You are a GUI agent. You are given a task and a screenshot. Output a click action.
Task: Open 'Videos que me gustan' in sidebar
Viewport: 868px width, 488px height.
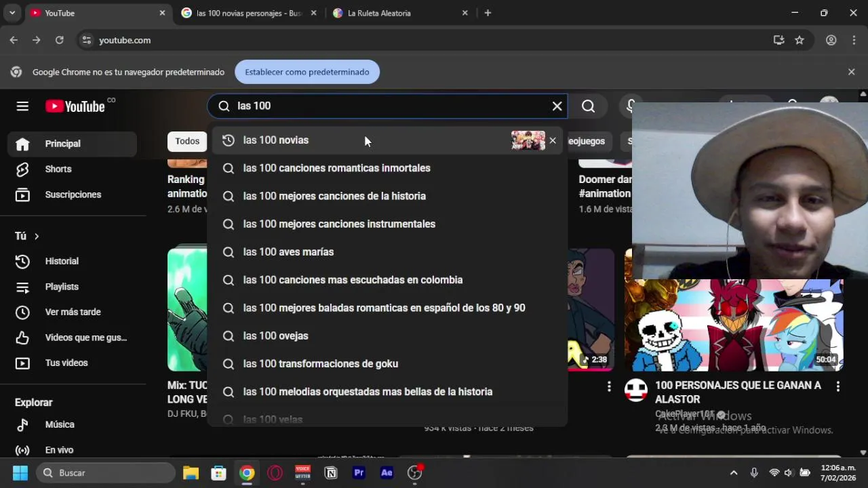pyautogui.click(x=73, y=338)
